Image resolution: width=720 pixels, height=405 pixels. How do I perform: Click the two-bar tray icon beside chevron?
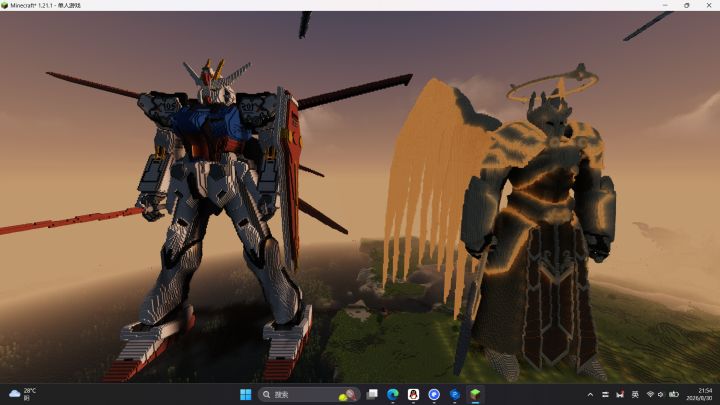605,394
